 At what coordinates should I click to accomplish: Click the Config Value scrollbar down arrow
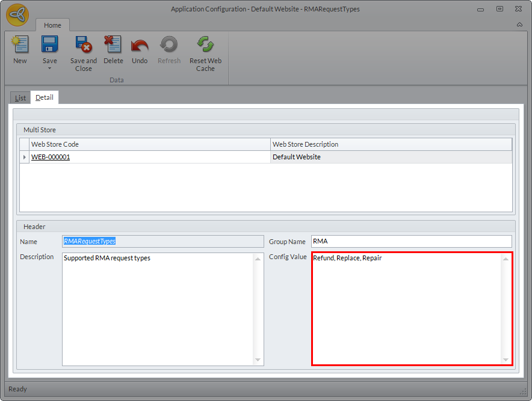pos(506,360)
